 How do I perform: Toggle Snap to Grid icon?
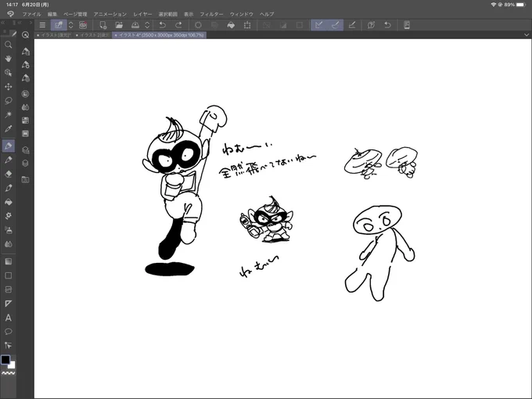(352, 25)
